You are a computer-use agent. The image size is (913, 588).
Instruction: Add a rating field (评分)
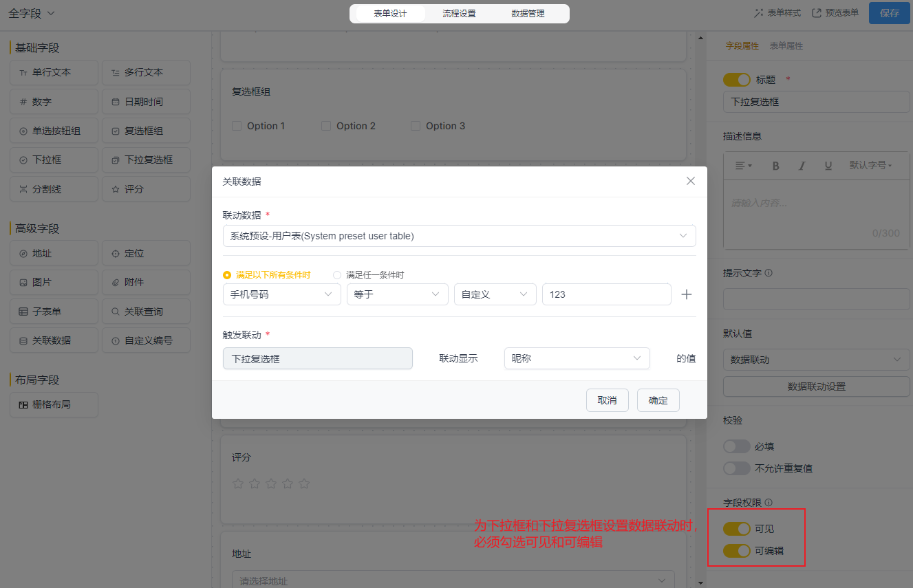pos(146,189)
